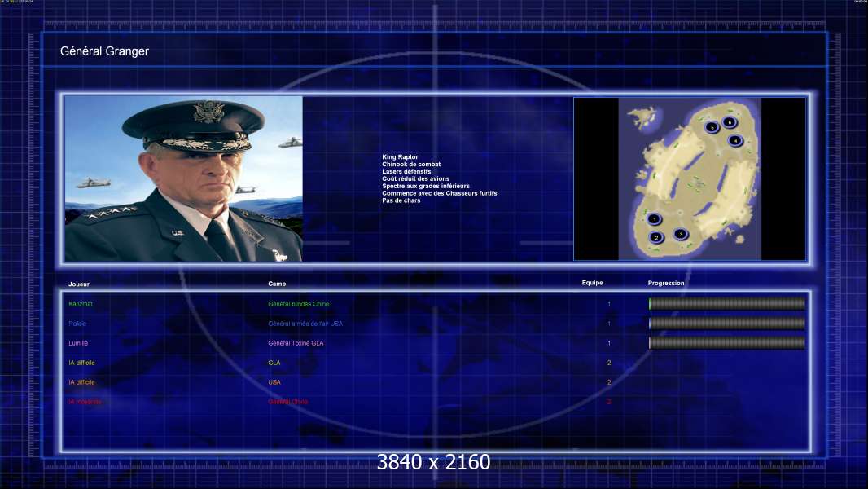This screenshot has width=868, height=489.
Task: Click Kahzmat's team number 1
Action: point(609,304)
